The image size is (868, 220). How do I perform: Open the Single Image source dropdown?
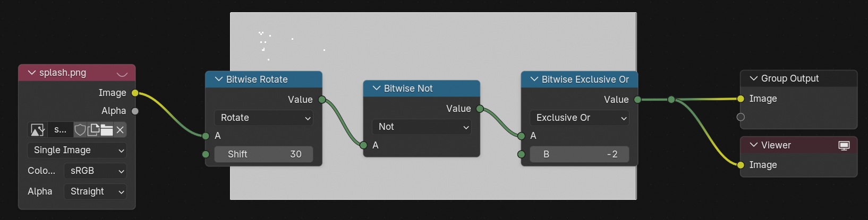(77, 151)
